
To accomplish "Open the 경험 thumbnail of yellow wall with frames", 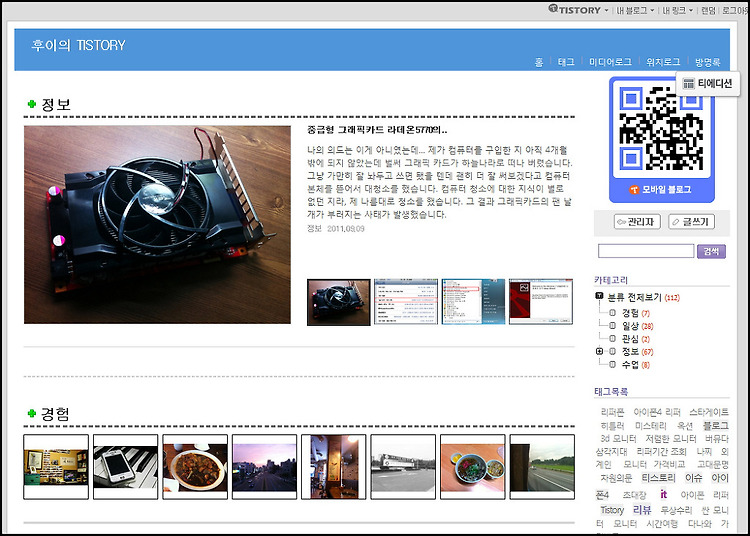I will tap(56, 467).
